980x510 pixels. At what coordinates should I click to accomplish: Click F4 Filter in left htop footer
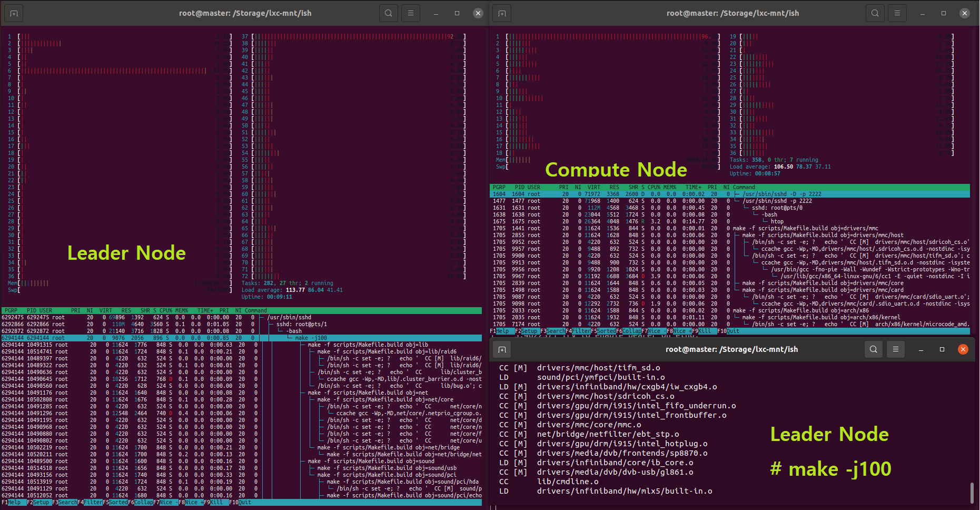[90, 503]
